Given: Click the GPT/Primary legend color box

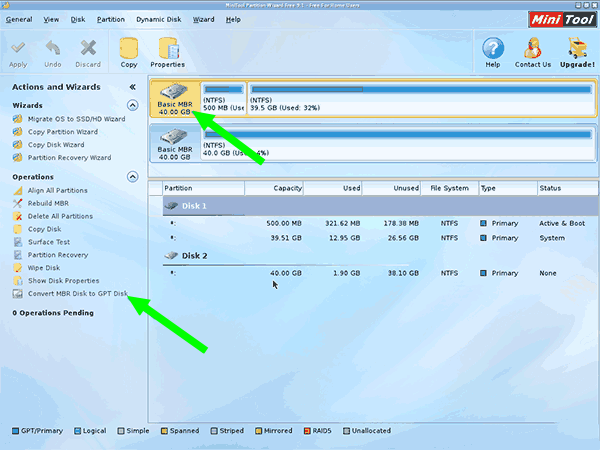Looking at the screenshot, I should 15,431.
